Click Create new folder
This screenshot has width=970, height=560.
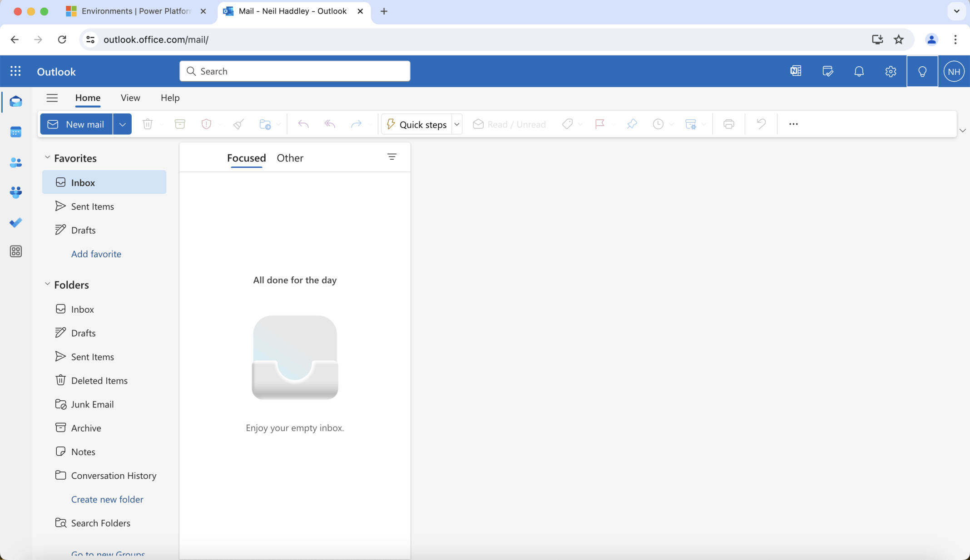point(107,499)
